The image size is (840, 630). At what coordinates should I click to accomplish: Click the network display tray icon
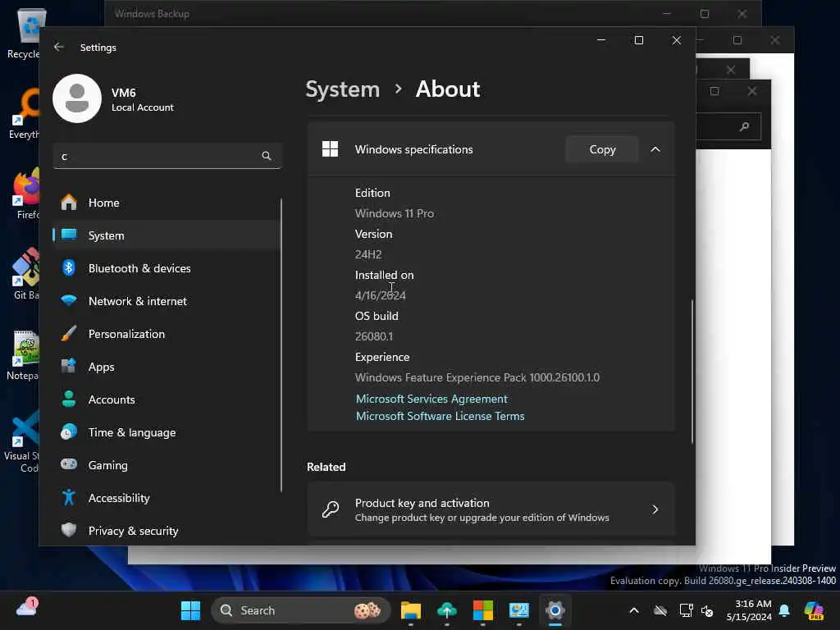(686, 610)
